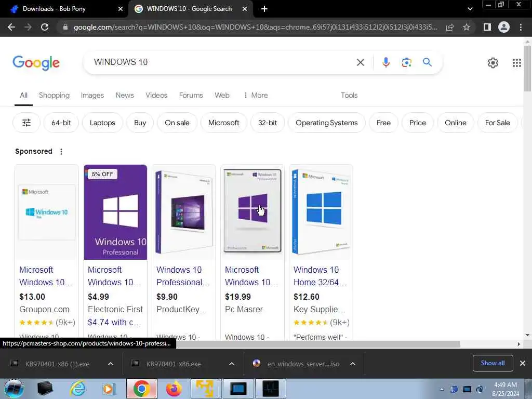The width and height of the screenshot is (532, 399).
Task: Open Windows Media Player from taskbar
Action: [x=109, y=389]
